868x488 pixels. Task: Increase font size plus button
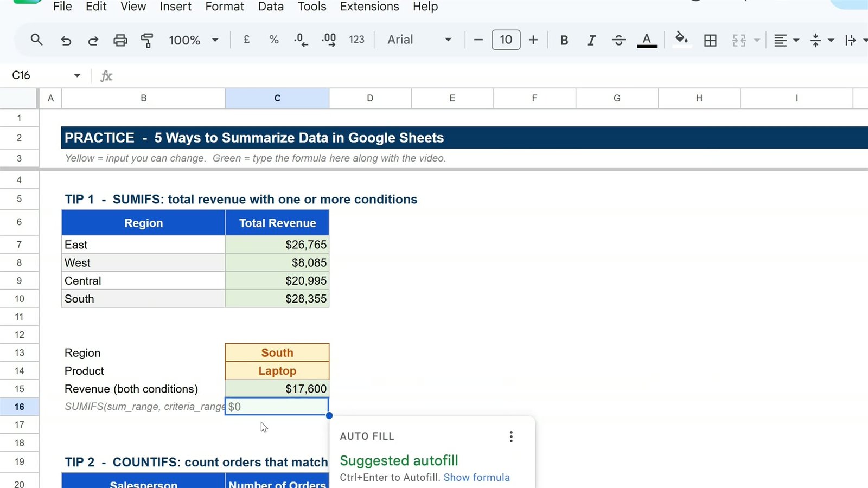tap(533, 40)
